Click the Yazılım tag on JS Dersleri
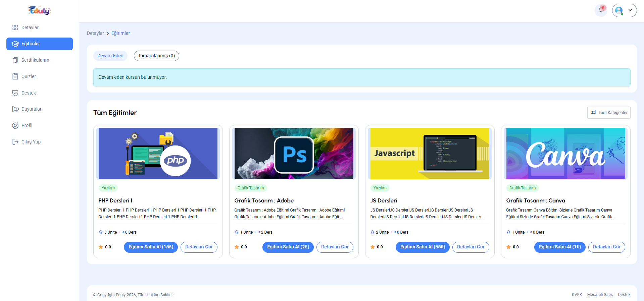 pos(380,188)
